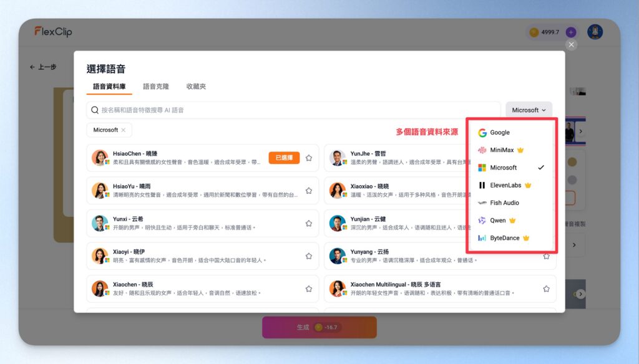Click the purple plus add-credits icon
The image size is (639, 364).
tap(571, 32)
